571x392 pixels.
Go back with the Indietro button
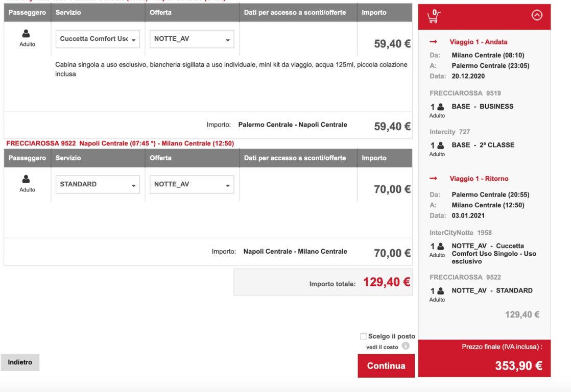point(20,362)
